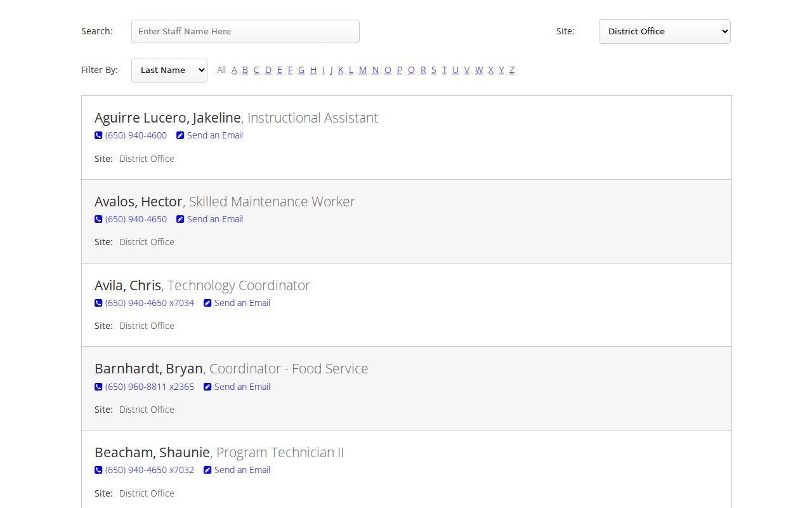Click phone icon for Bryan Barnhardt
The width and height of the screenshot is (812, 508).
click(x=98, y=387)
